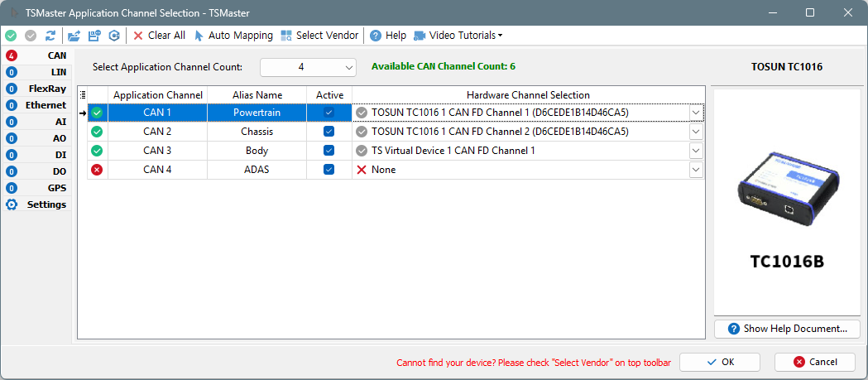Open Application Channel Count dropdown
This screenshot has height=380, width=868.
(x=308, y=67)
